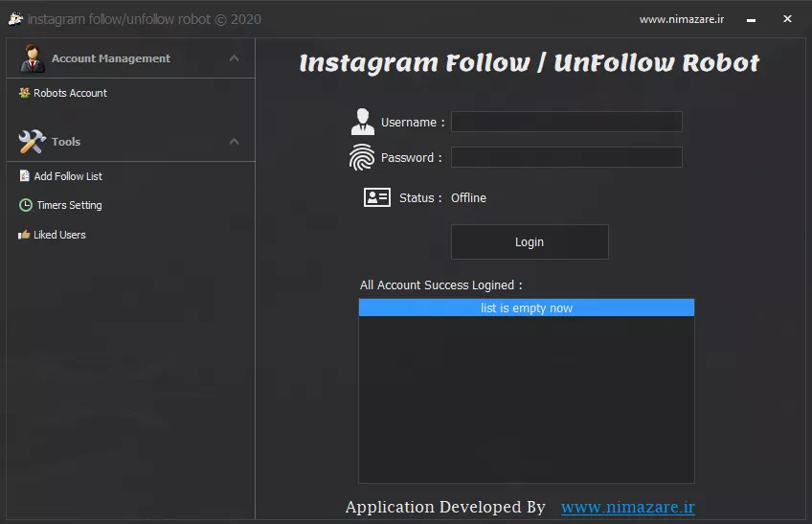The width and height of the screenshot is (812, 524).
Task: Open Timers Setting tool
Action: click(60, 205)
